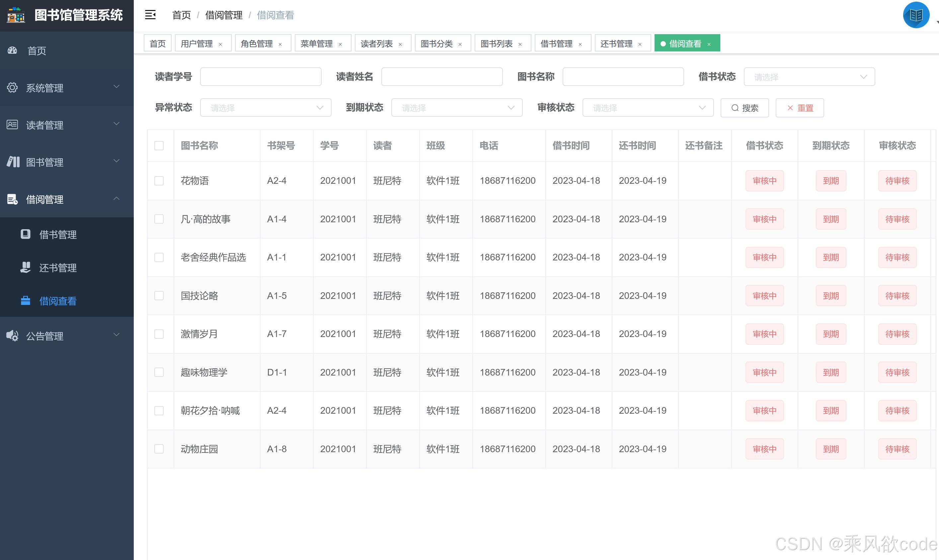Click the 读者管理 reader management icon
This screenshot has width=939, height=560.
[12, 124]
